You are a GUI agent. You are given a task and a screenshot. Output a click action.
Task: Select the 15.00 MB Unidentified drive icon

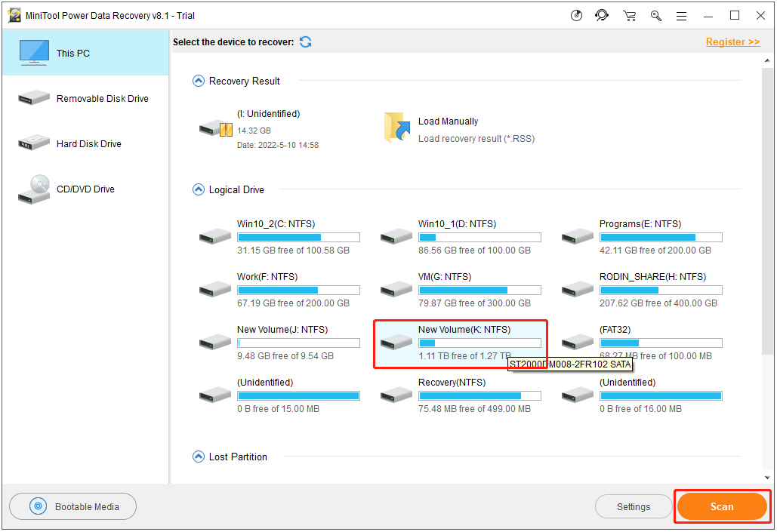tap(215, 395)
